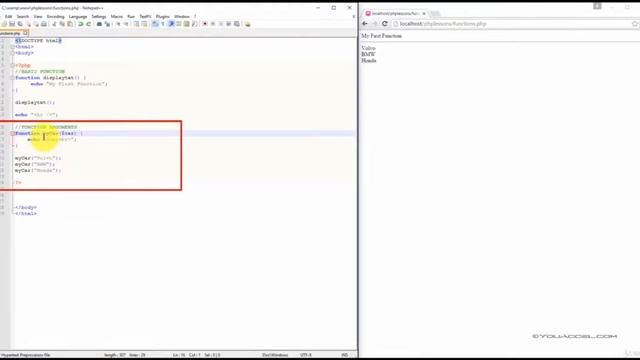This screenshot has height=360, width=640.
Task: Open the Edit menu
Action: point(8,16)
